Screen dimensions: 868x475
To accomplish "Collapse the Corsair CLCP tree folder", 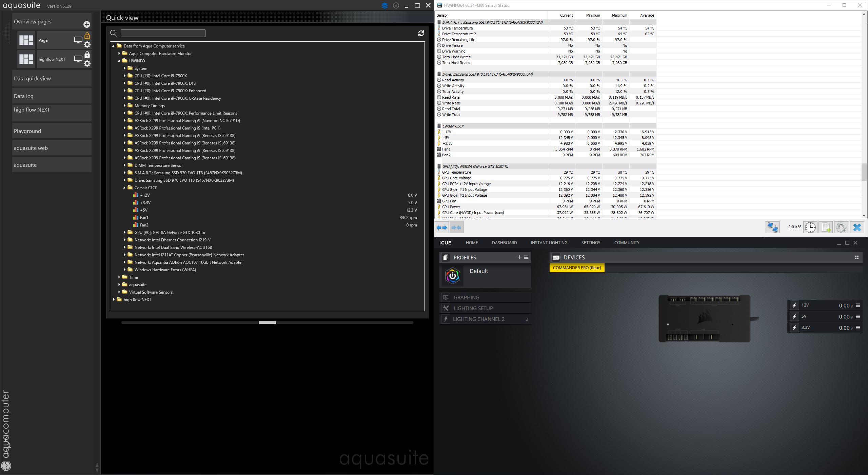I will pos(124,187).
